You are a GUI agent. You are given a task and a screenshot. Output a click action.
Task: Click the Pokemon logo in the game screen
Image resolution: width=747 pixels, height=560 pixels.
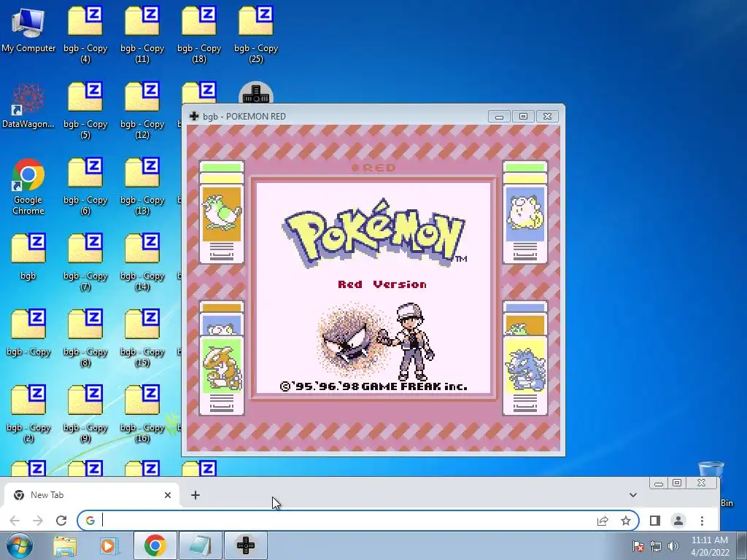click(x=374, y=233)
